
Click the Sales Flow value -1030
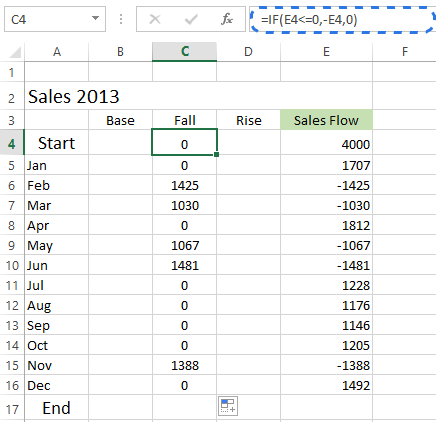pos(327,205)
